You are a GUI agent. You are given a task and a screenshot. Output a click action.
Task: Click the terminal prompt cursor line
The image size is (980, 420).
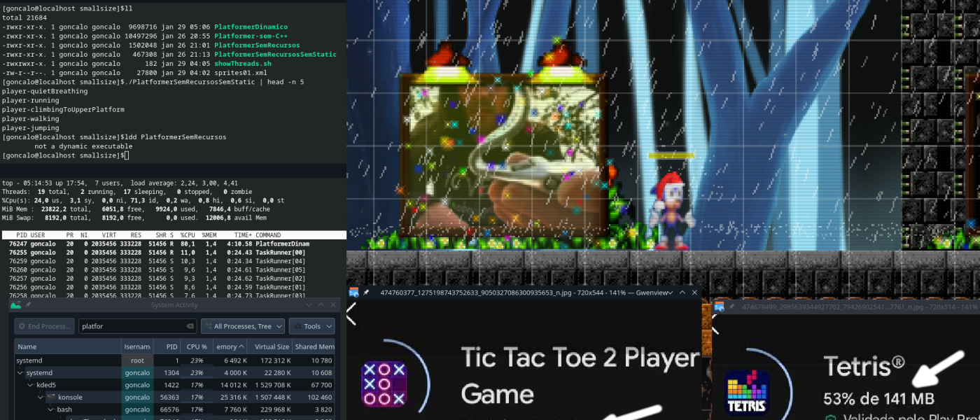tap(64, 155)
